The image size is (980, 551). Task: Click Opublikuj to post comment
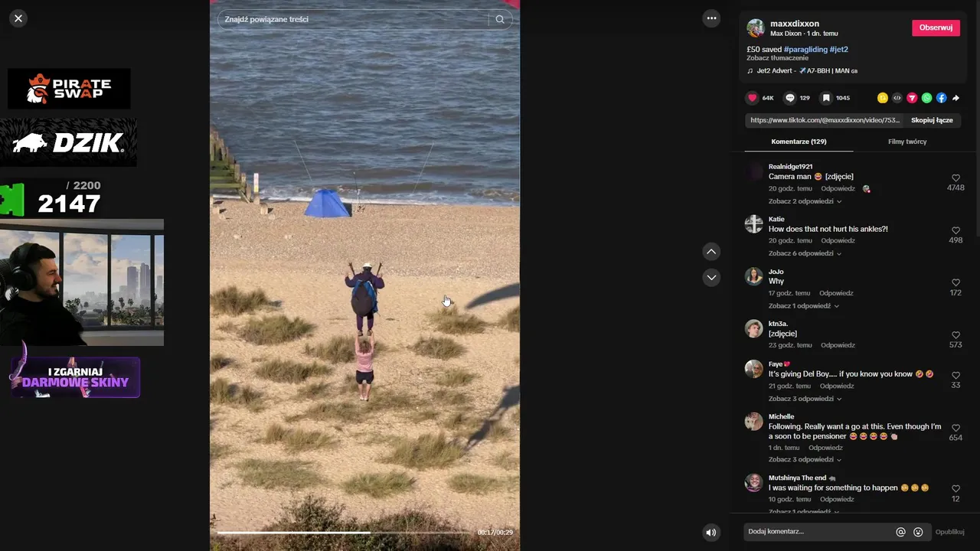coord(949,532)
